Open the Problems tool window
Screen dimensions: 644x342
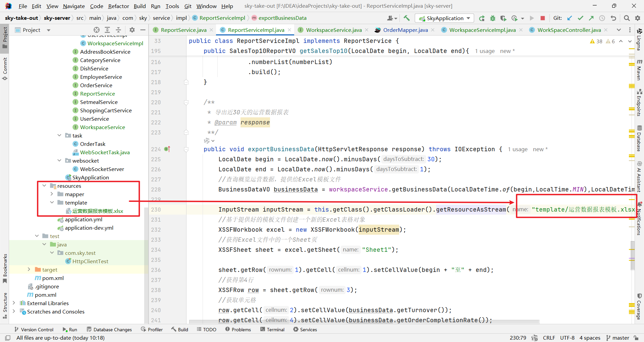point(238,330)
